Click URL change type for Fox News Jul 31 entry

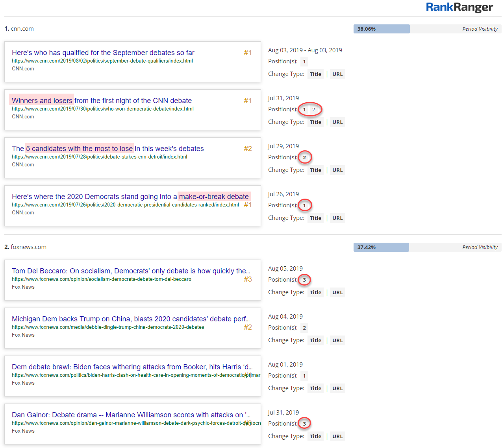click(337, 436)
